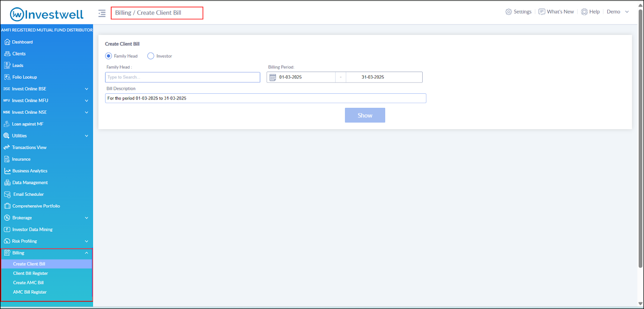Click the Settings gear icon
This screenshot has width=644, height=309.
pyautogui.click(x=508, y=12)
